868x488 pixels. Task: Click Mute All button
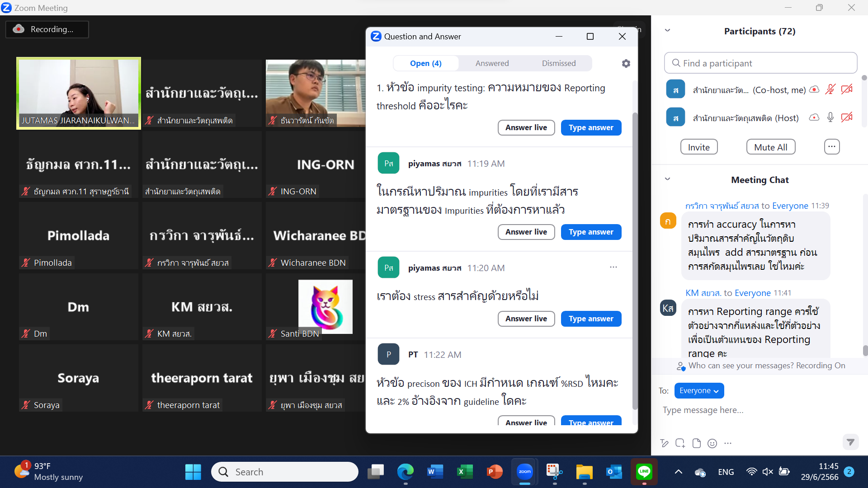pyautogui.click(x=770, y=147)
